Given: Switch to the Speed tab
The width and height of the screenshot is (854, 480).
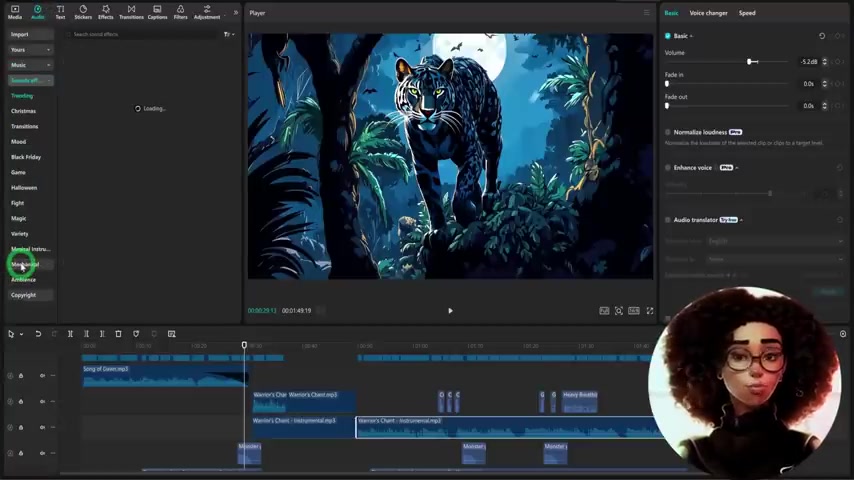Looking at the screenshot, I should click(x=747, y=13).
